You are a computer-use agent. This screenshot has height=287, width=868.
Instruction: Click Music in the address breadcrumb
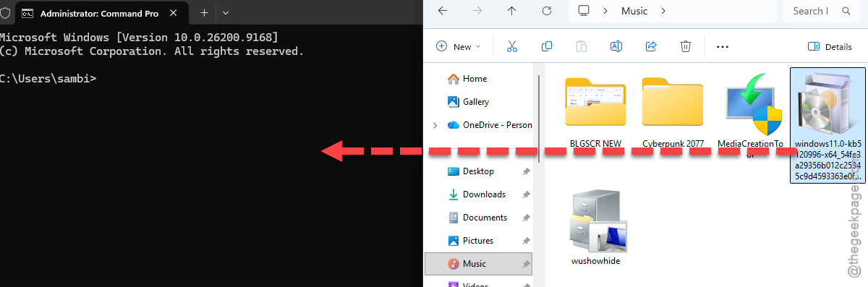point(634,11)
